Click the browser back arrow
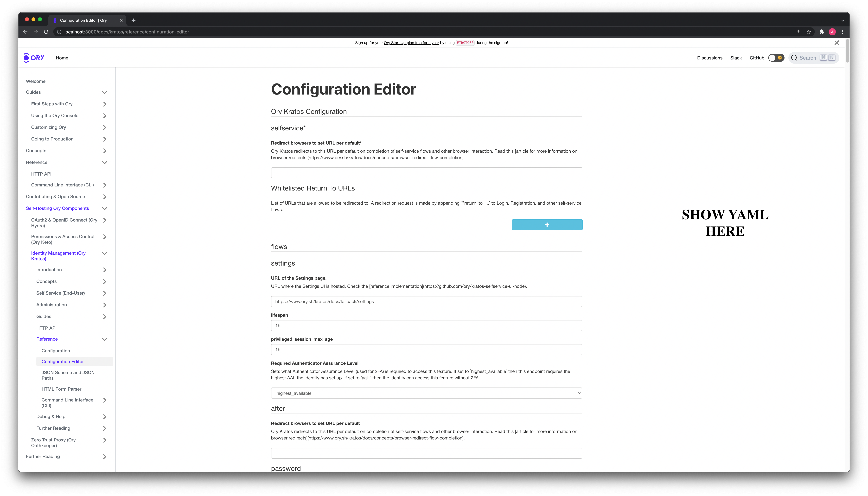 [25, 32]
